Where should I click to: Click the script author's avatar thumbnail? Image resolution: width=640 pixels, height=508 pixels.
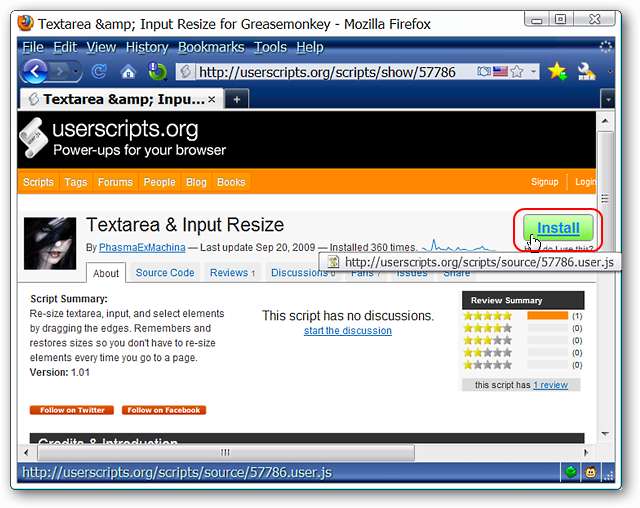click(x=50, y=243)
